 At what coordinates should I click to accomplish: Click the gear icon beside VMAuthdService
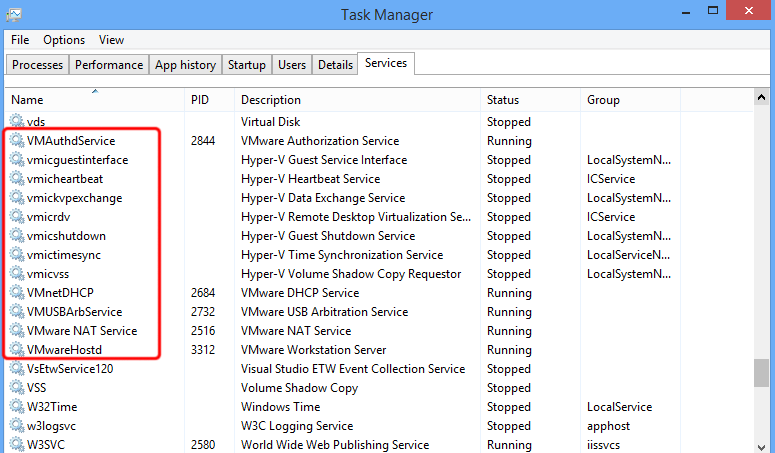pyautogui.click(x=16, y=141)
